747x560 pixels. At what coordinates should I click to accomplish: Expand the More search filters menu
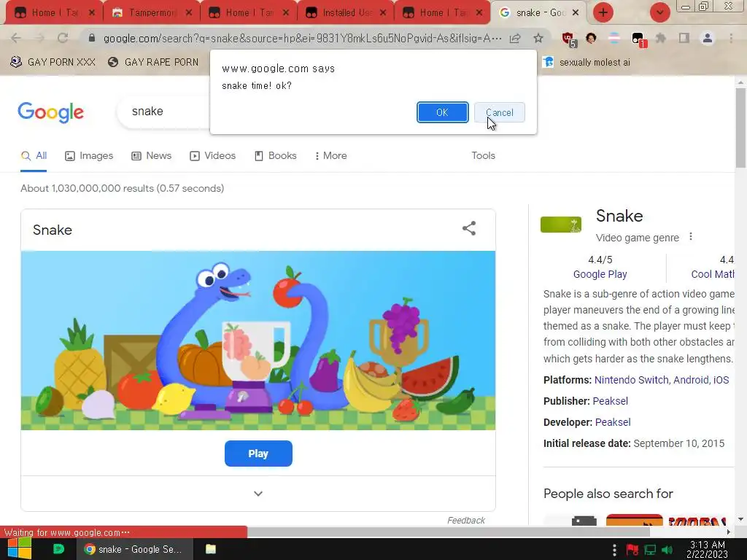click(x=330, y=156)
